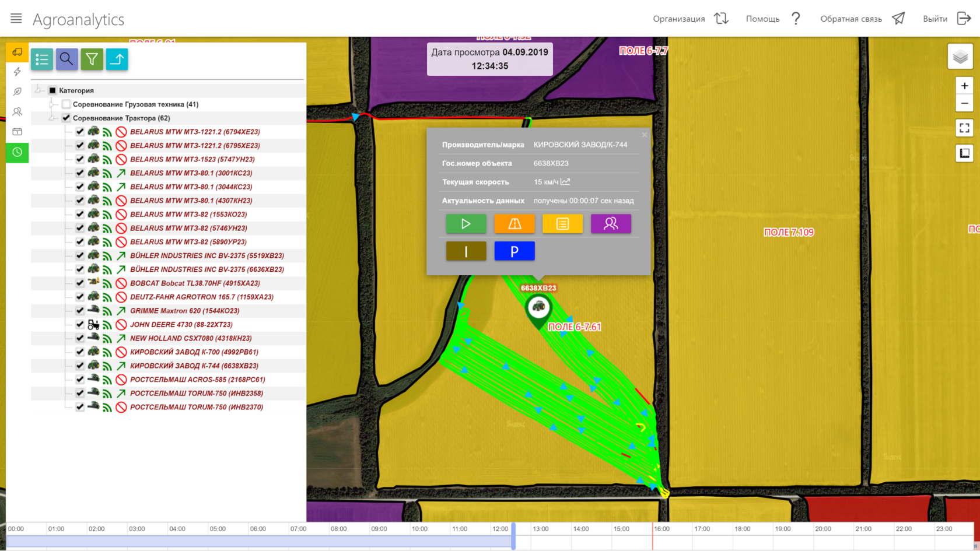Expand Соревнование Грузовая техника tree node
This screenshot has width=980, height=551.
pos(52,104)
